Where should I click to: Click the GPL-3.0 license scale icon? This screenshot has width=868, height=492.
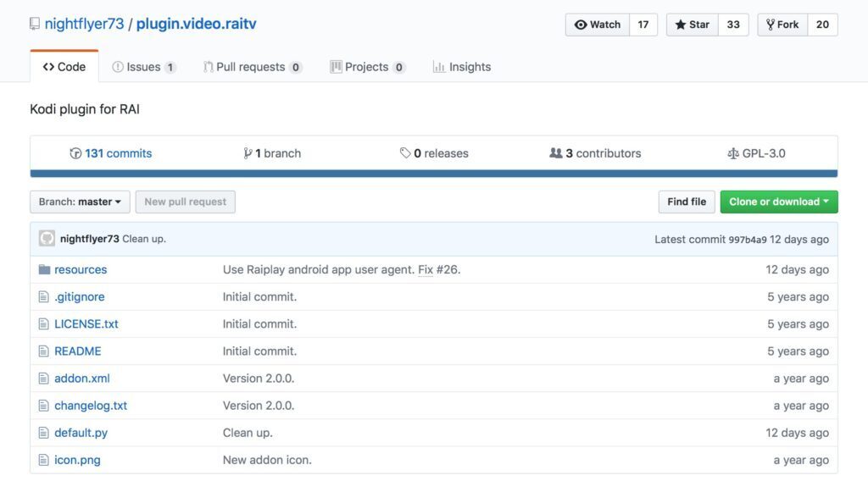[x=732, y=153]
